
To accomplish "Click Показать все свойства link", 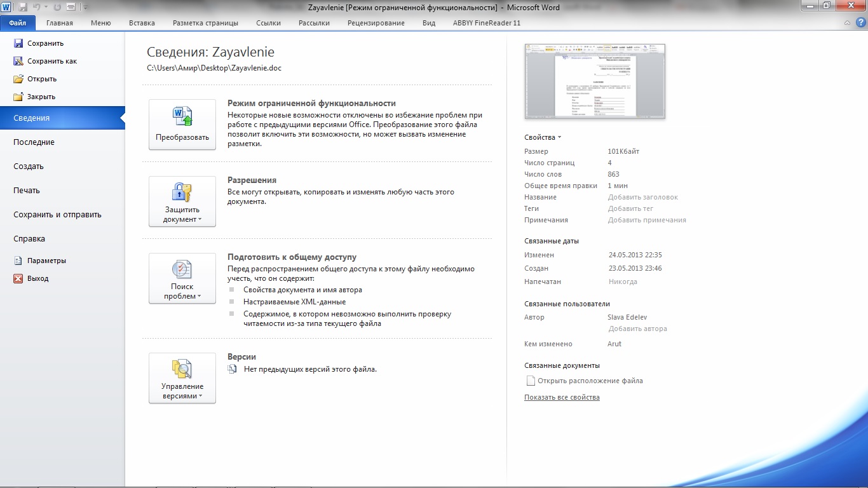I will (x=562, y=397).
